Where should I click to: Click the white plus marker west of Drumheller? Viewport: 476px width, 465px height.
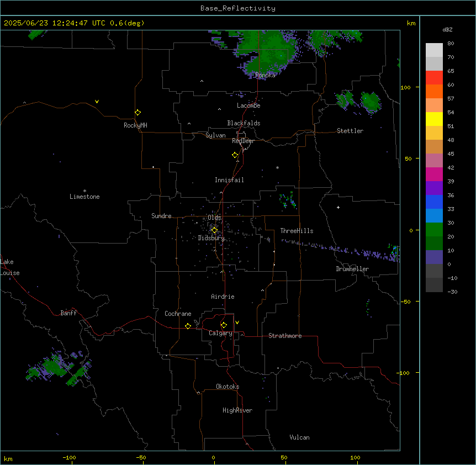pyautogui.click(x=338, y=207)
